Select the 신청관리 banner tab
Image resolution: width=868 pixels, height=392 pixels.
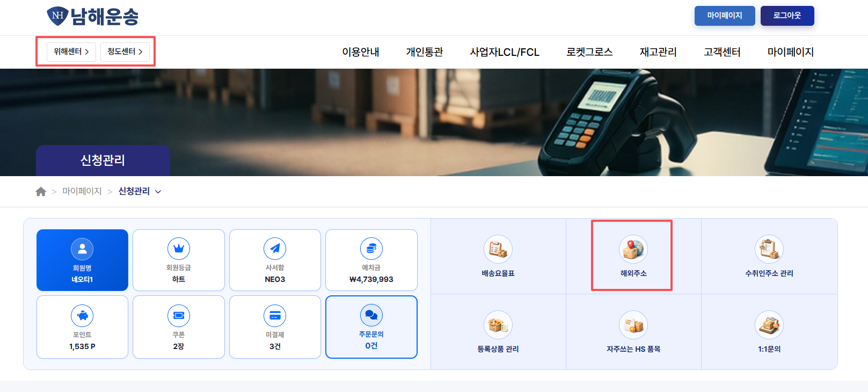coord(103,160)
